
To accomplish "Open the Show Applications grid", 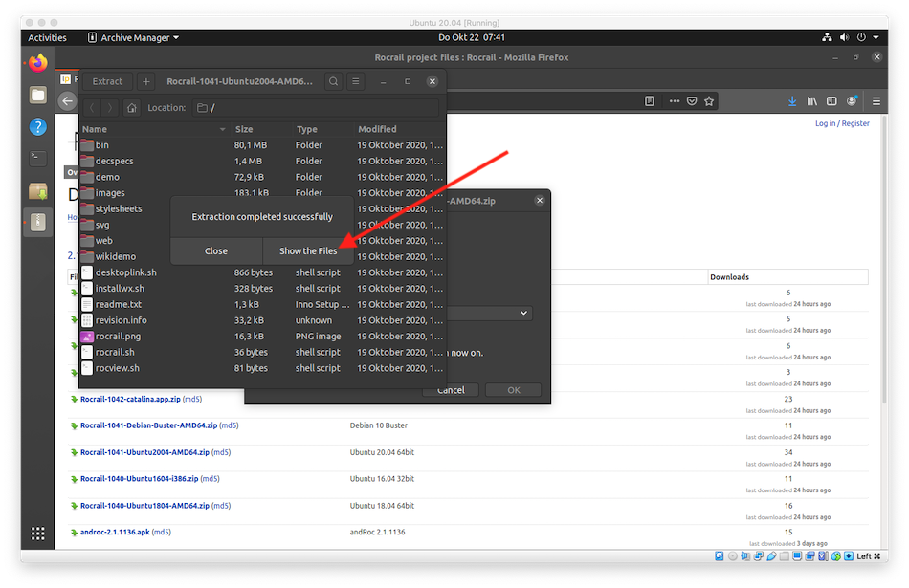I will click(x=38, y=534).
